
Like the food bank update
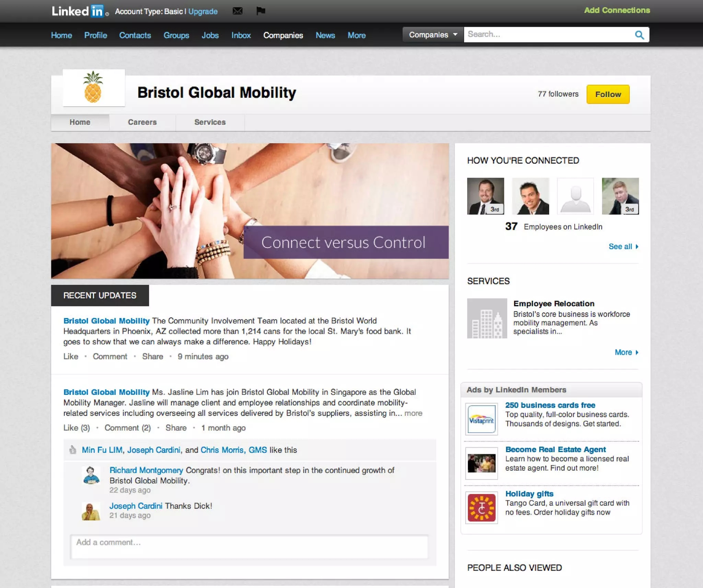point(71,356)
